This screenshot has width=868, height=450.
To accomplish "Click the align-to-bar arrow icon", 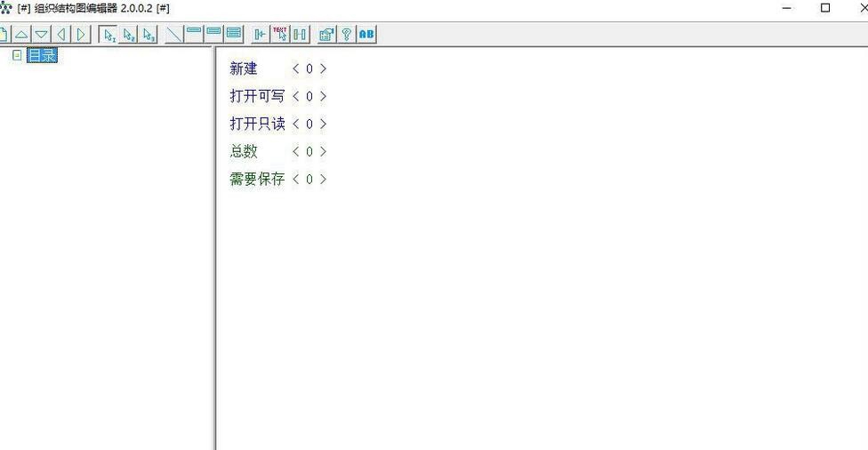I will pos(261,35).
